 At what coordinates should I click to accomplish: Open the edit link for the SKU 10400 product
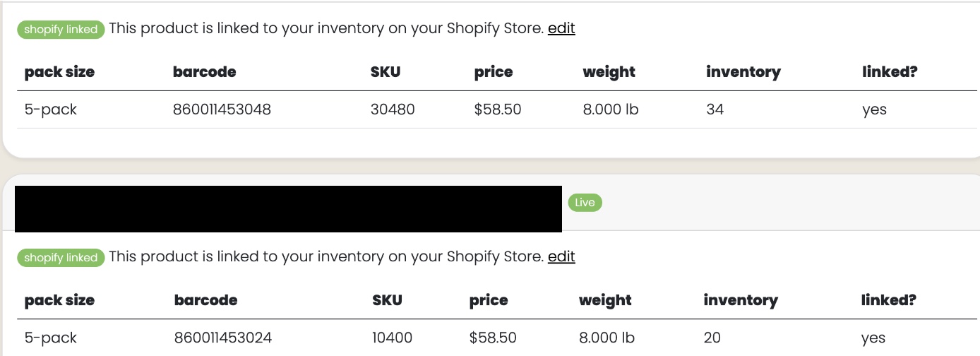[x=561, y=256]
